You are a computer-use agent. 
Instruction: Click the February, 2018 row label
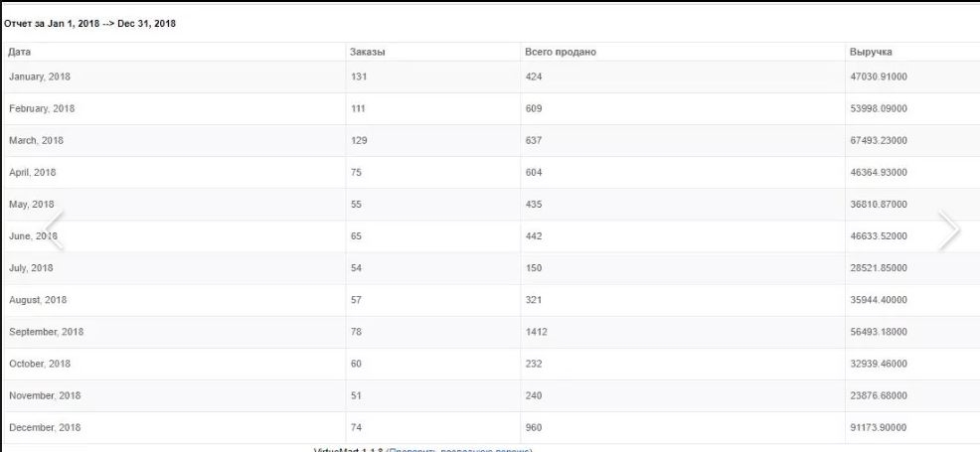(x=42, y=108)
